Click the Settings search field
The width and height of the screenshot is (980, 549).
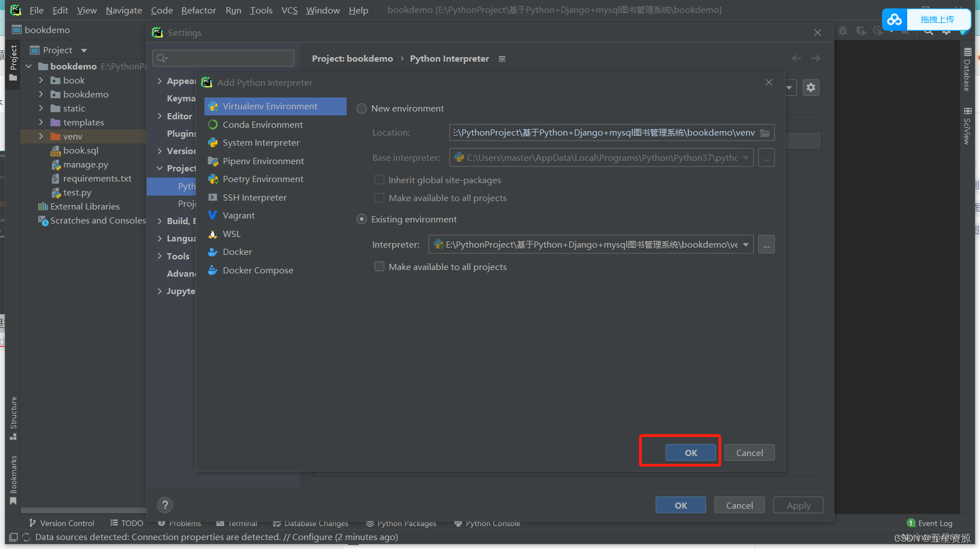tap(223, 58)
